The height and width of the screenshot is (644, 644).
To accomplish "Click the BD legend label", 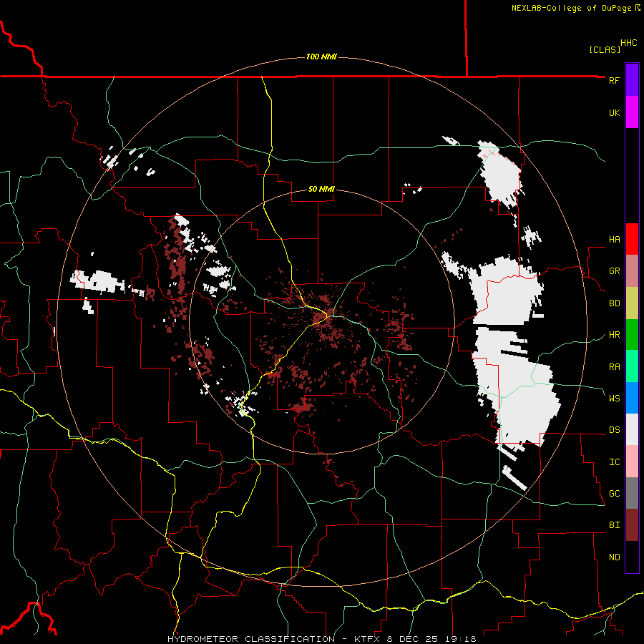I will tap(614, 303).
